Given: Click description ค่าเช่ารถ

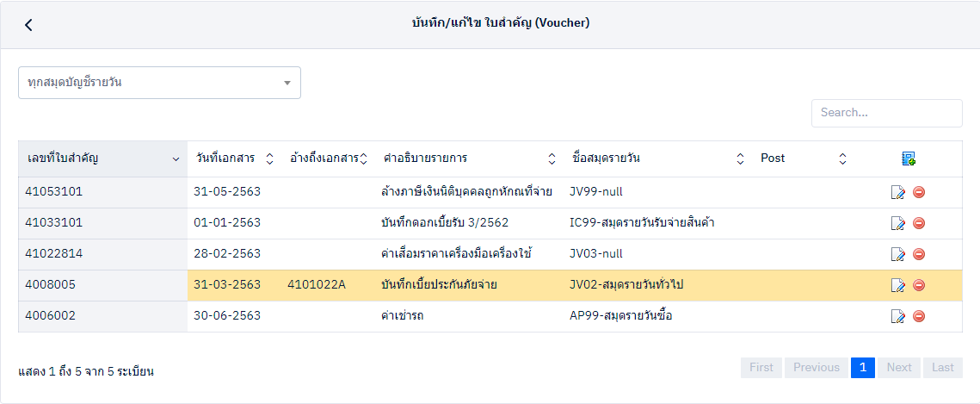Looking at the screenshot, I should pos(402,316).
